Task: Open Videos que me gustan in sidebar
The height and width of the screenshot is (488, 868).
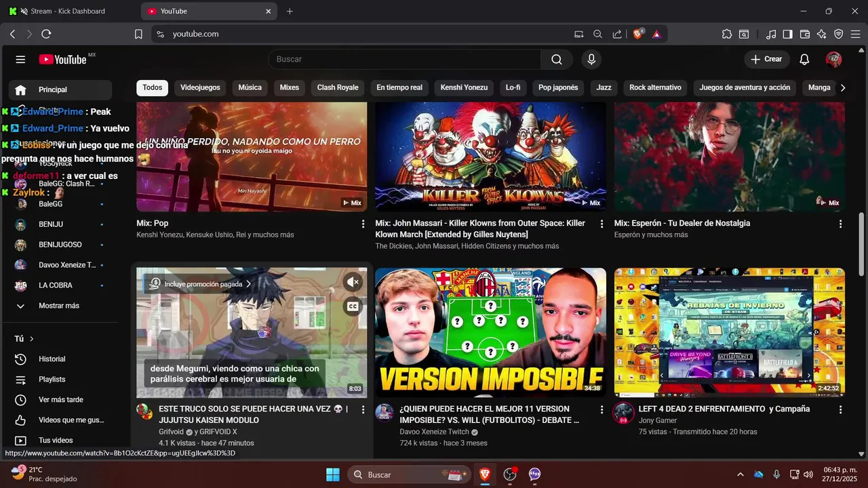Action: (x=60, y=420)
